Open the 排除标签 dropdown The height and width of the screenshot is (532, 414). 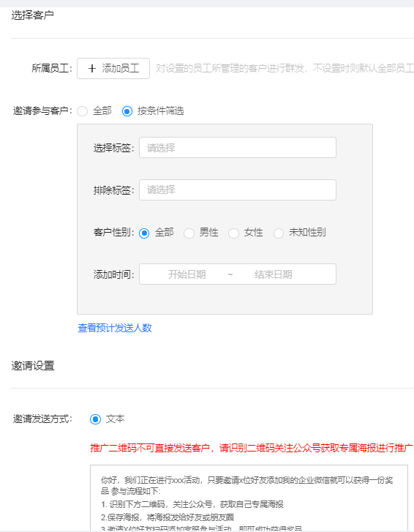238,190
